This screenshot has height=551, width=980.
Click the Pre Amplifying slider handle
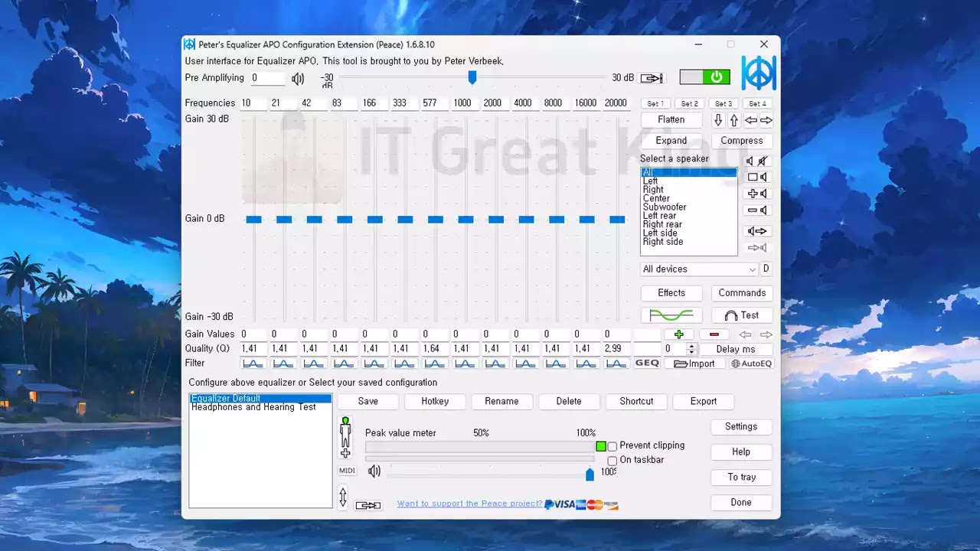click(x=472, y=77)
